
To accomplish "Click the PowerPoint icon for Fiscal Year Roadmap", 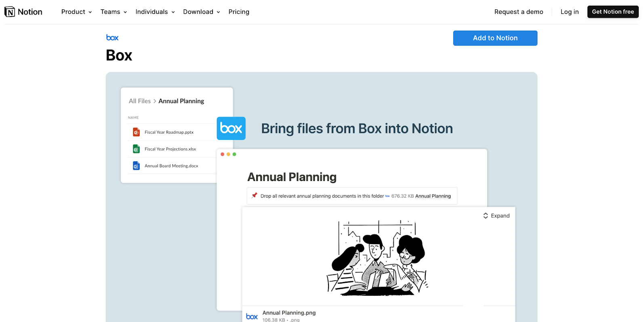I will [137, 132].
